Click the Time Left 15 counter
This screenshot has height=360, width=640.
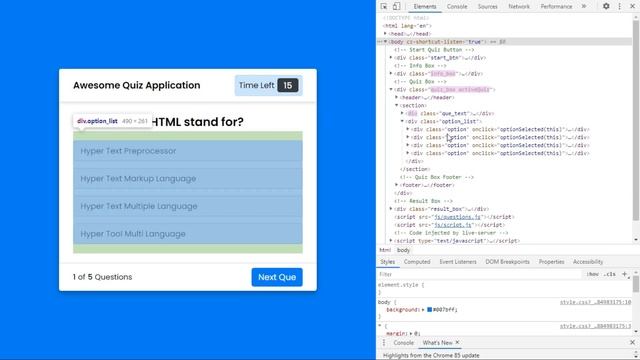pos(269,85)
